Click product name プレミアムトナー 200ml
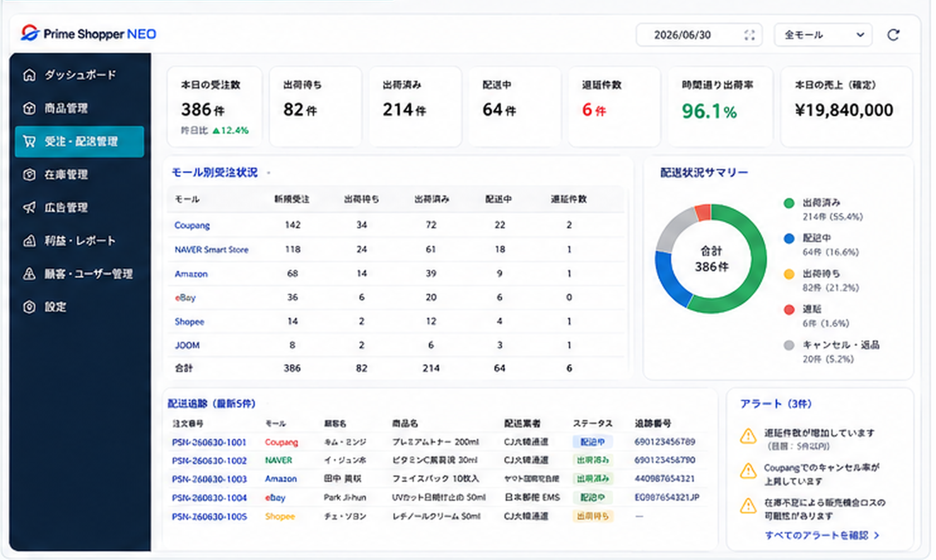Image resolution: width=936 pixels, height=560 pixels. click(x=435, y=442)
